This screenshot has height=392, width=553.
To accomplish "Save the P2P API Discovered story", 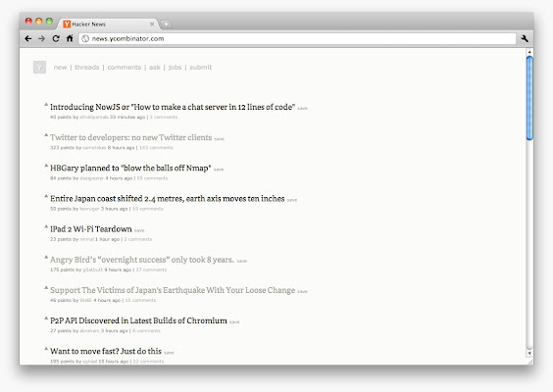I will [x=234, y=321].
